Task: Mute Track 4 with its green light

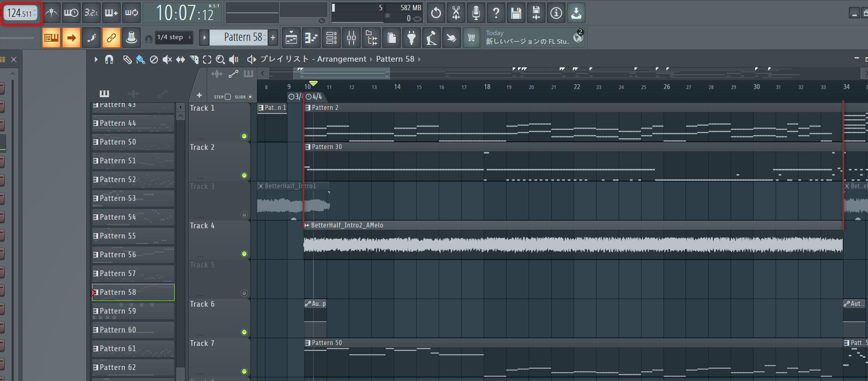Action: [x=244, y=254]
